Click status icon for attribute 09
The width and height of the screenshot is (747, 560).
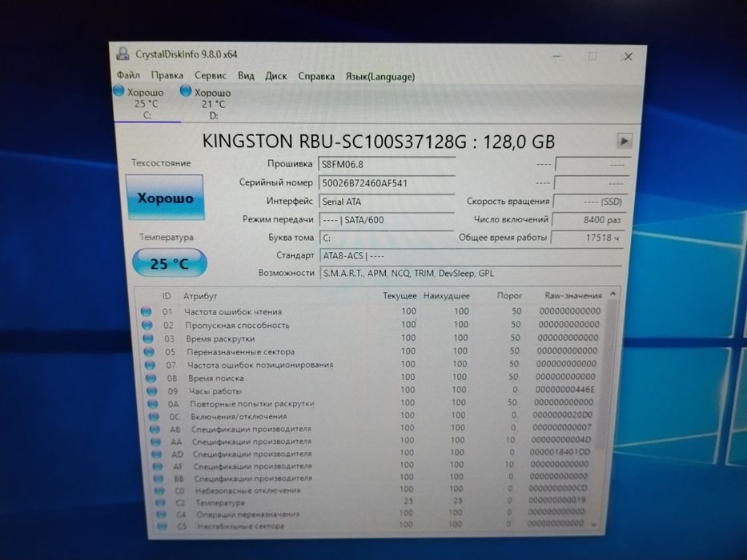point(151,391)
